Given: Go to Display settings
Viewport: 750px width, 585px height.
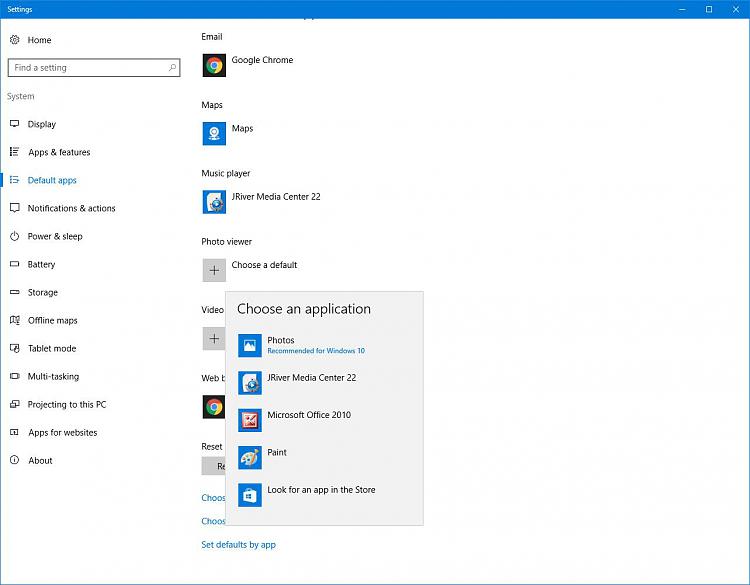Looking at the screenshot, I should (x=42, y=124).
